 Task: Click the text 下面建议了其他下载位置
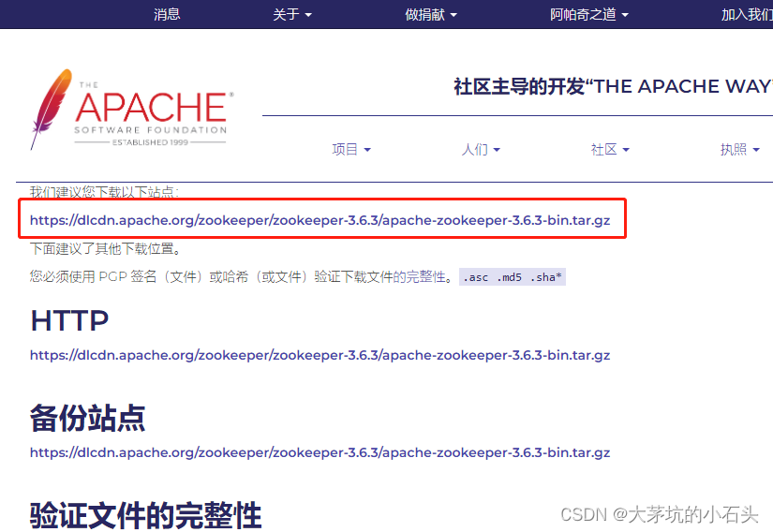coord(106,249)
